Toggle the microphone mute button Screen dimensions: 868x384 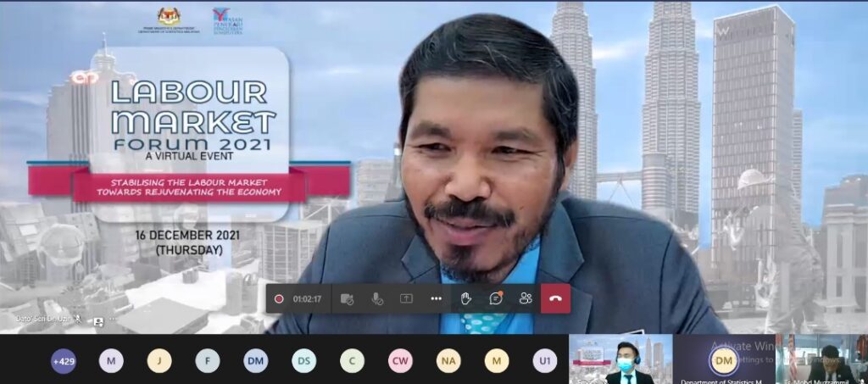376,298
